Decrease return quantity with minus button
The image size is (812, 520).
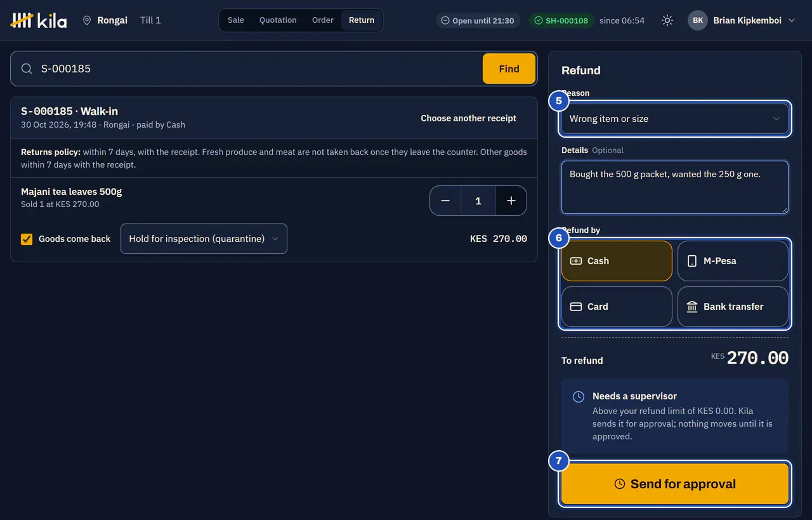pyautogui.click(x=445, y=201)
